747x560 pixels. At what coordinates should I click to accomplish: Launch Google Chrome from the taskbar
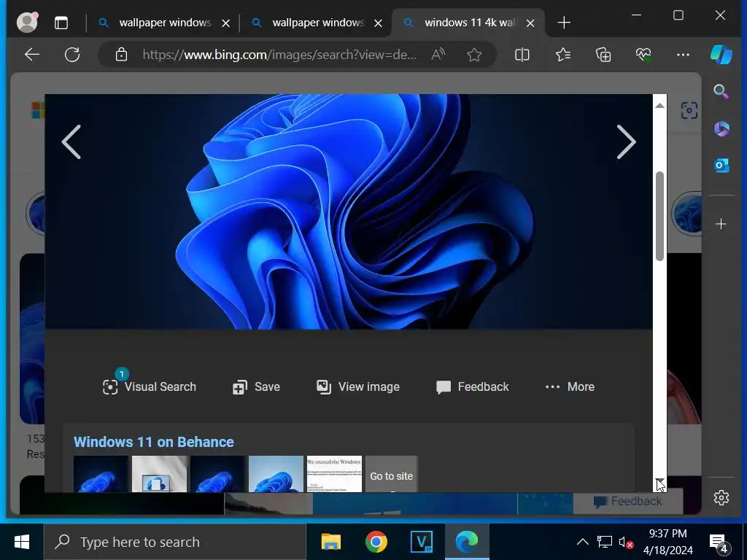(376, 542)
